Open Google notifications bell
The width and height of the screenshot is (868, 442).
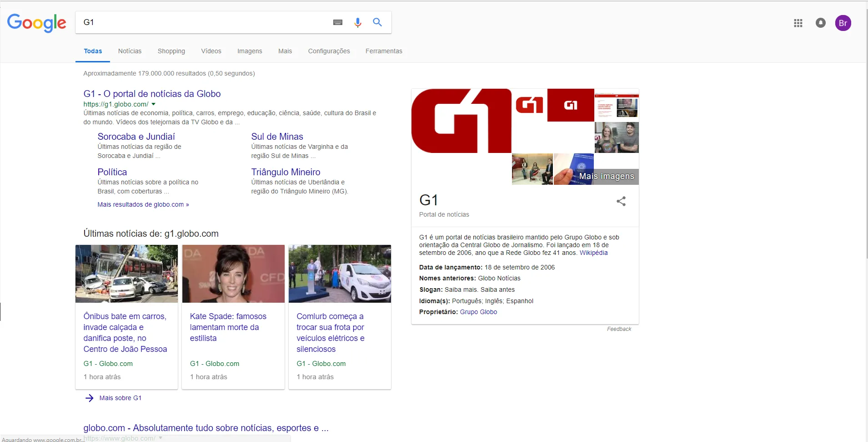[x=820, y=23]
